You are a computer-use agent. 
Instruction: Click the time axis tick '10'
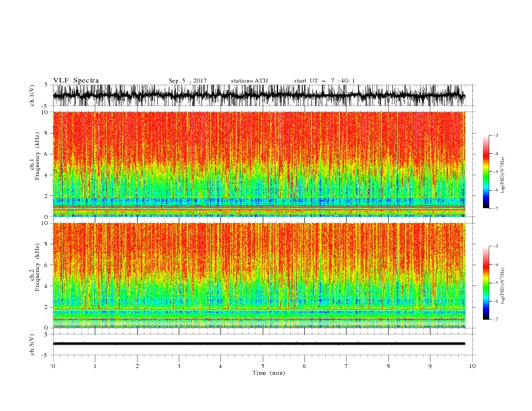(x=472, y=366)
